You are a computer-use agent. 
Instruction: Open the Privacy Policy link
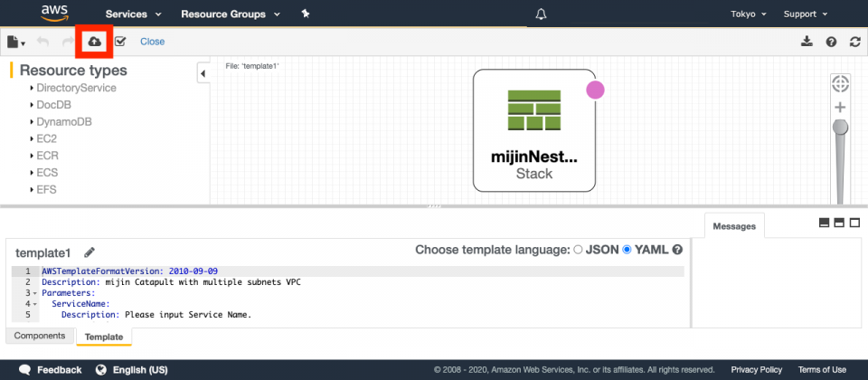pos(757,369)
